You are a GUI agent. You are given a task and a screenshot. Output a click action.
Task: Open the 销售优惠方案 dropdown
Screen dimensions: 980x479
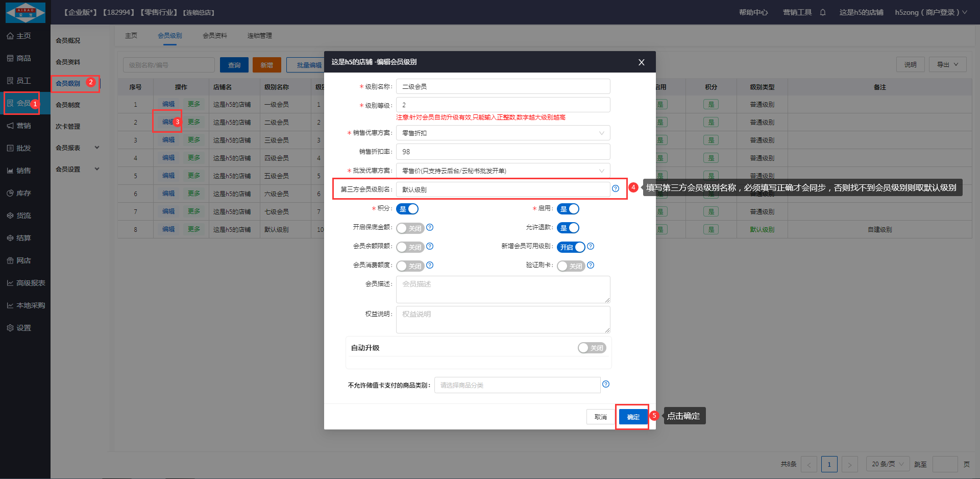tap(503, 133)
